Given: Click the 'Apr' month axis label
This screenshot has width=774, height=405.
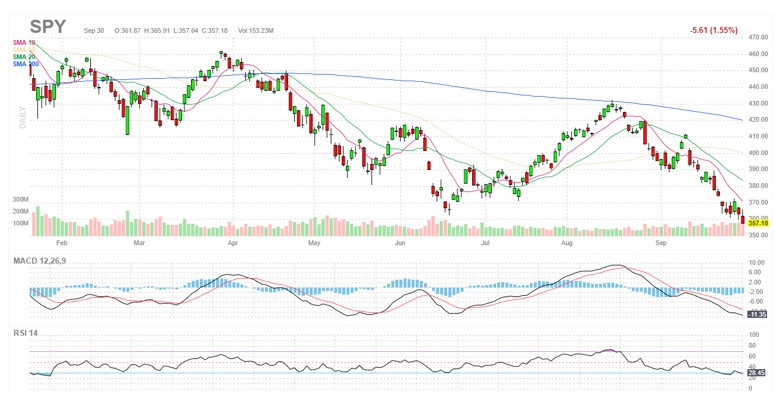Looking at the screenshot, I should tap(232, 243).
